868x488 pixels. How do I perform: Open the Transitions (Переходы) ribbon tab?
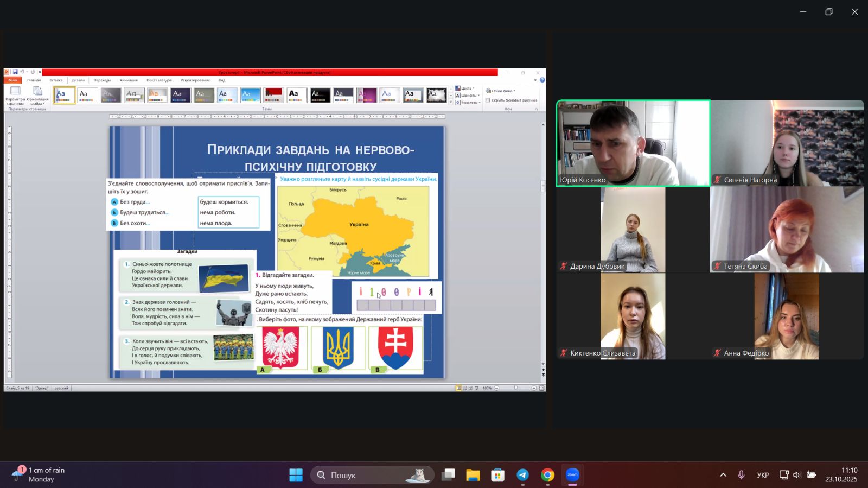coord(102,80)
